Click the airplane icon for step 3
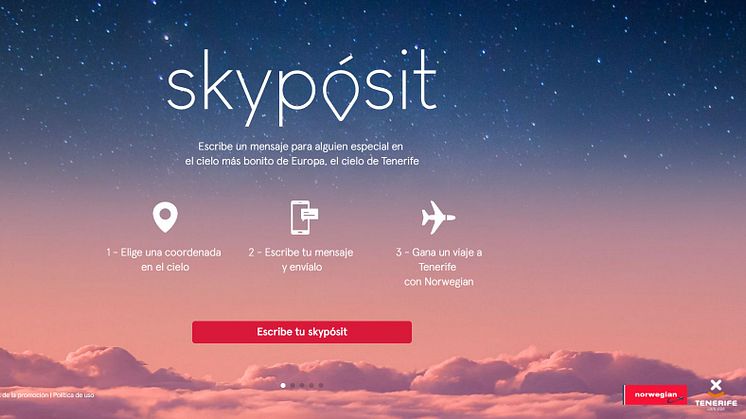This screenshot has width=746, height=419. (438, 217)
